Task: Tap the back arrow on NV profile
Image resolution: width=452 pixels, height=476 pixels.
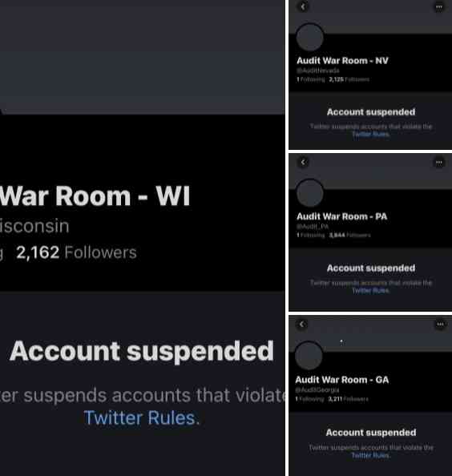Action: pos(303,6)
